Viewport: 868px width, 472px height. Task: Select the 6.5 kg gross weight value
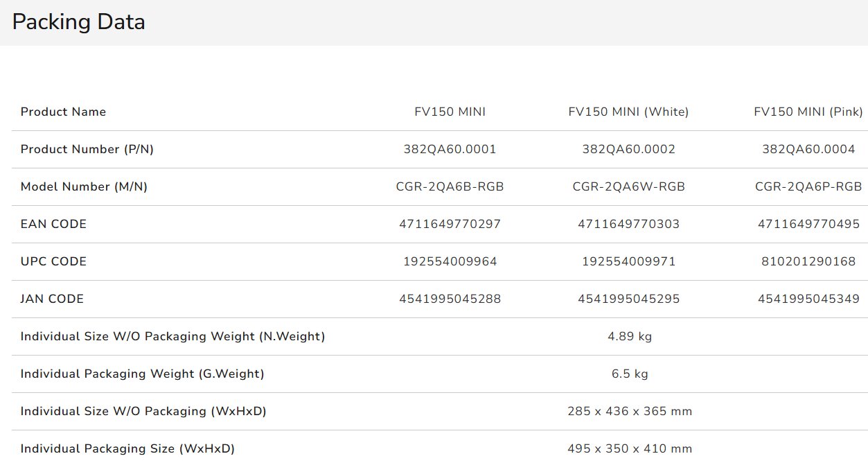click(x=629, y=374)
